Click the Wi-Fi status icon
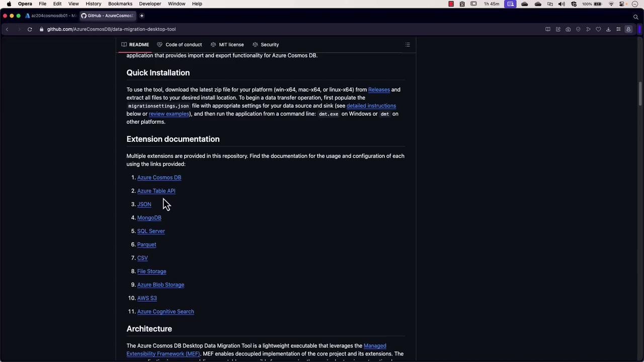Viewport: 644px width, 362px height. pos(611,4)
